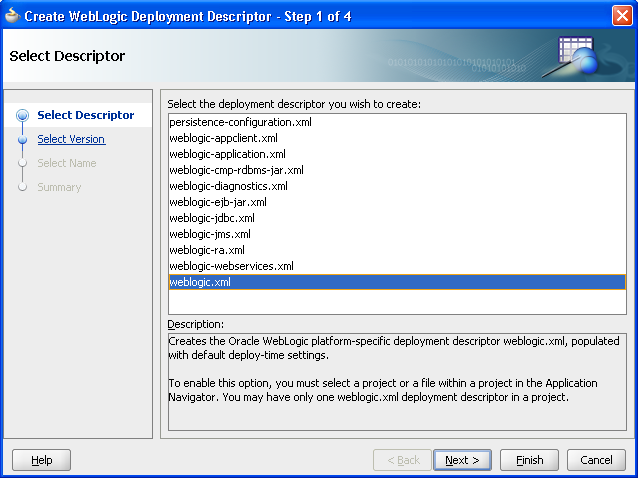Viewport: 638px width, 478px height.
Task: Cancel the deployment descriptor wizard
Action: [596, 460]
